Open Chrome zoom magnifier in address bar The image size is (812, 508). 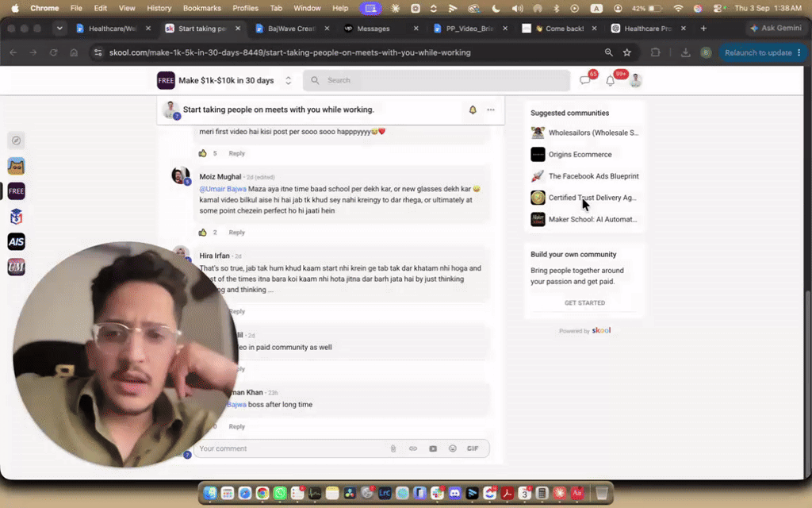608,52
